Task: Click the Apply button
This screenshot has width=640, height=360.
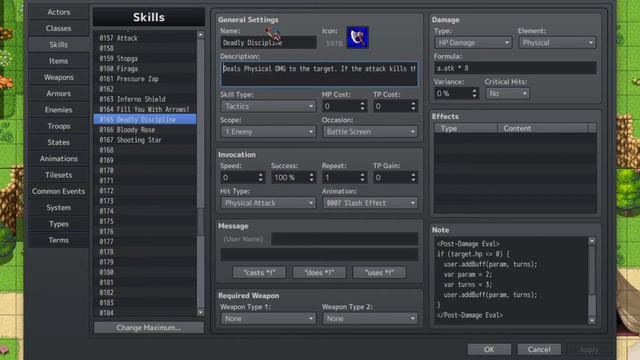Action: click(x=589, y=349)
